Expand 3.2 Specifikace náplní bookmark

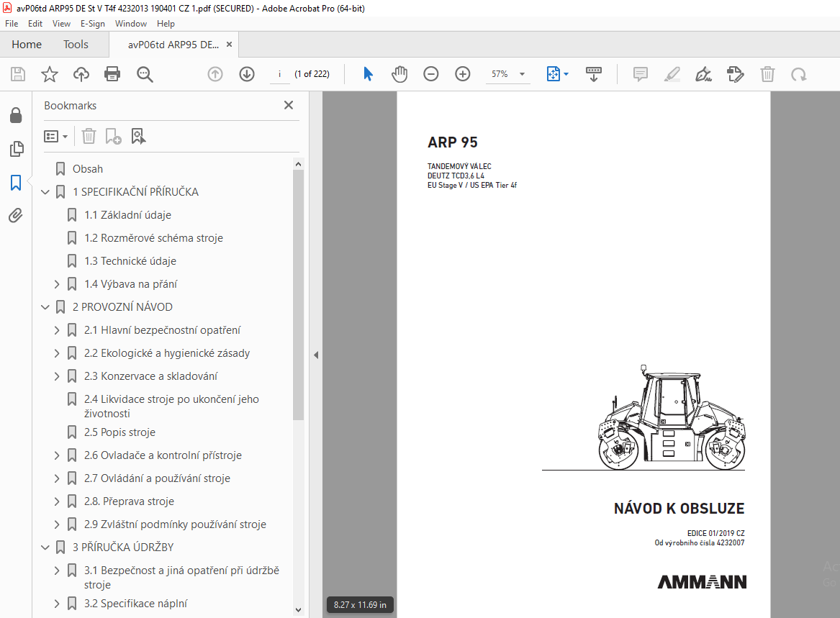tap(57, 604)
